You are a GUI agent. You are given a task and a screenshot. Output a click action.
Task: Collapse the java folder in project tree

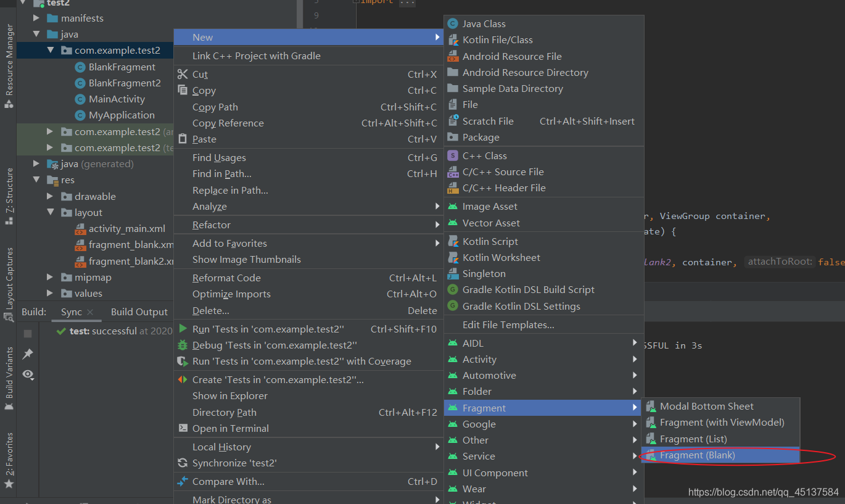point(36,35)
